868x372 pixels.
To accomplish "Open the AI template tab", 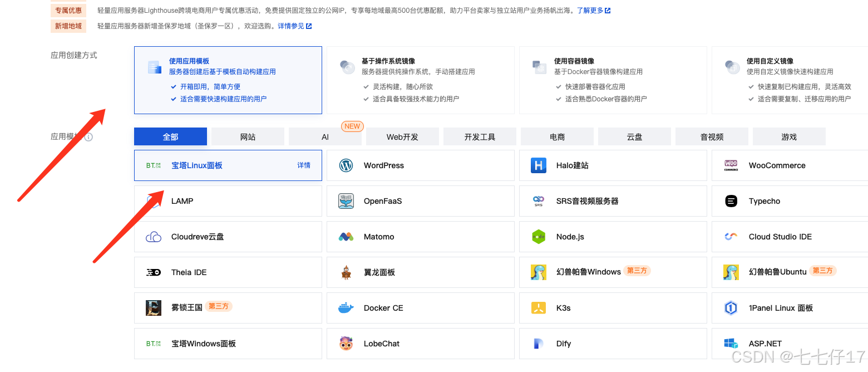I will pyautogui.click(x=325, y=136).
